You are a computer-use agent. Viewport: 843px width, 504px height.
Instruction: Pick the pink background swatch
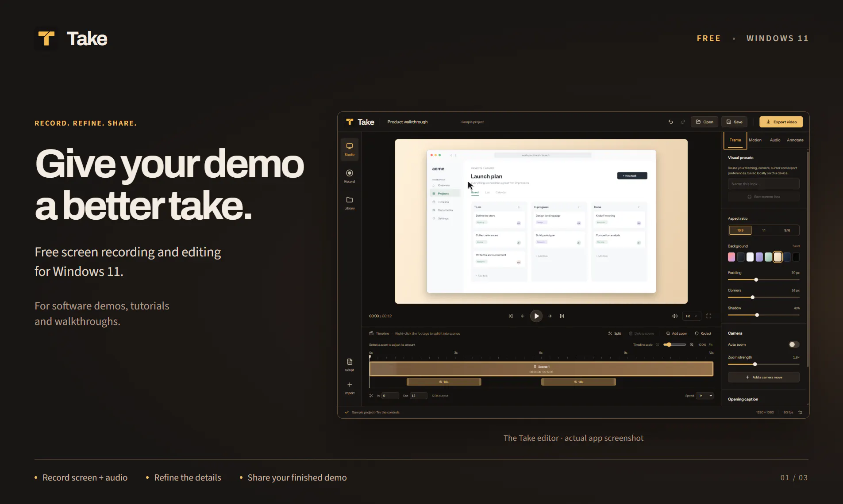(x=731, y=257)
